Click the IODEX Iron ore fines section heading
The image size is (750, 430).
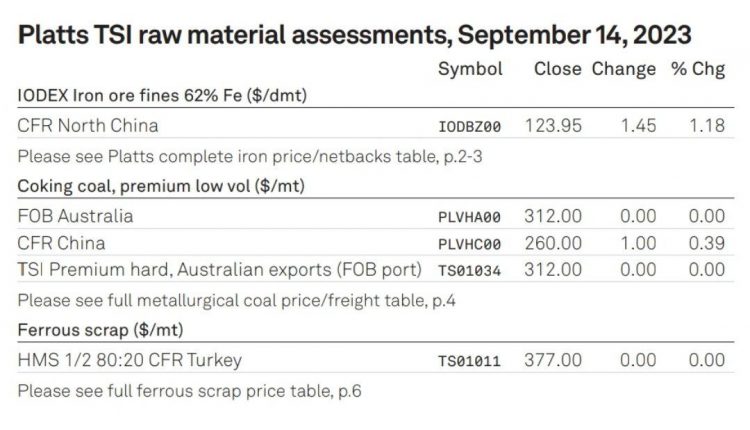tap(162, 95)
